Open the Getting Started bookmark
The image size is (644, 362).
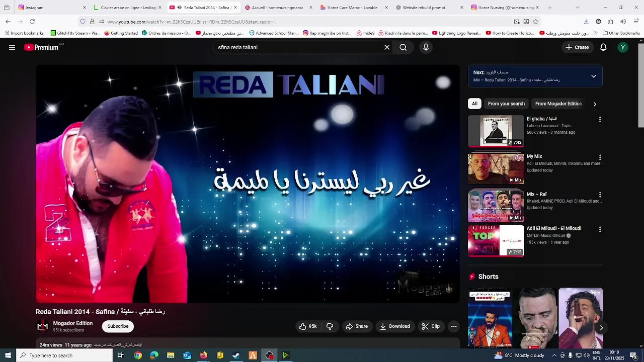[121, 33]
